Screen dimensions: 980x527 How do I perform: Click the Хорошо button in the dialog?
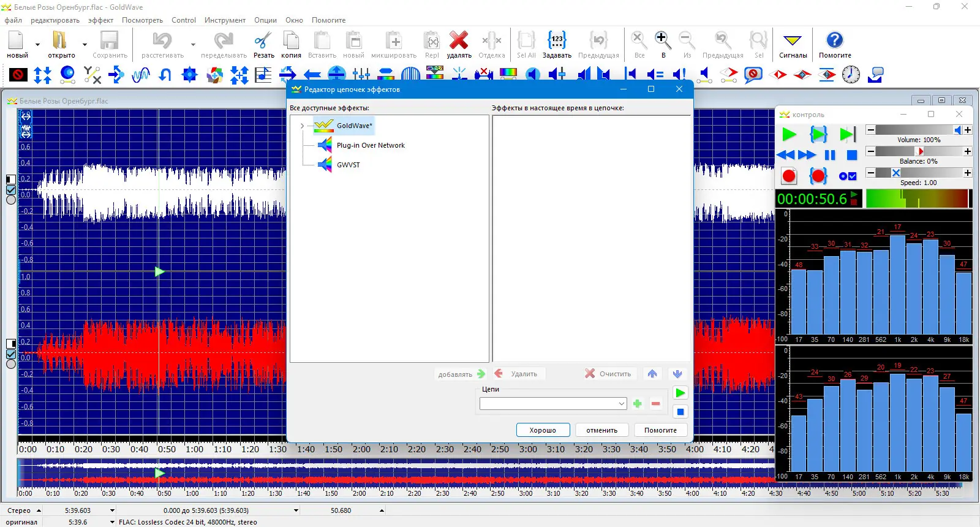click(543, 430)
